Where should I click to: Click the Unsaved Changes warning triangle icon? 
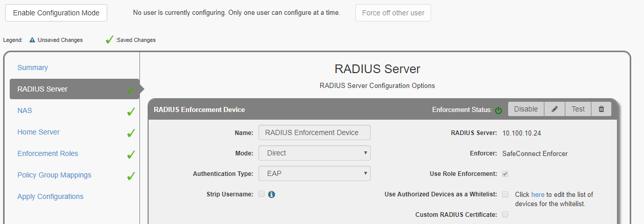[32, 40]
